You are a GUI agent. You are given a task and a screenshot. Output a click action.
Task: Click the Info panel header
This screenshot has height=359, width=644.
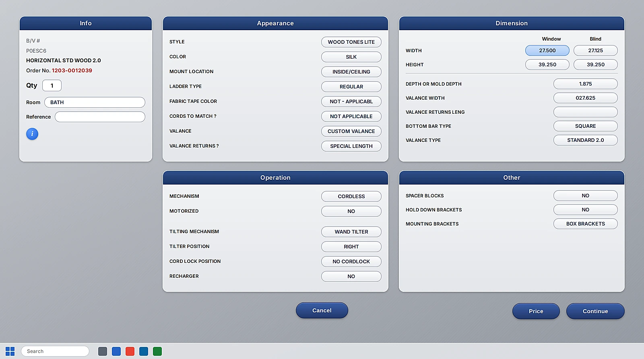coord(86,23)
